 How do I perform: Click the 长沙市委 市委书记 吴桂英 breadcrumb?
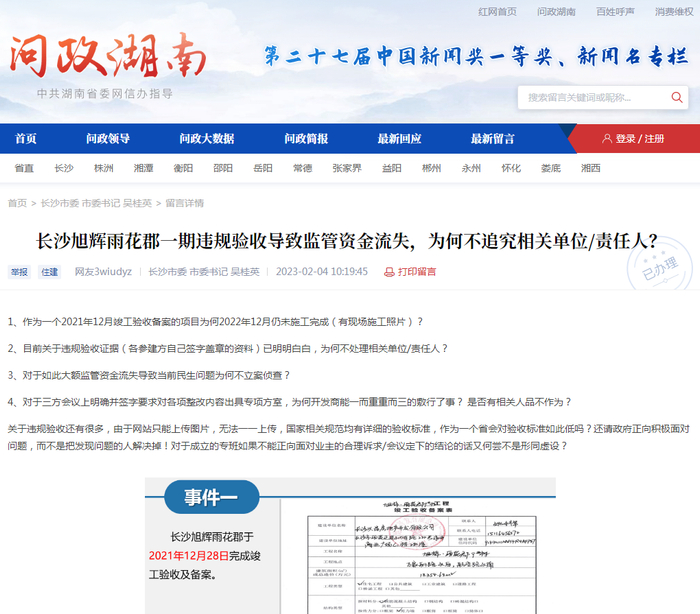[96, 203]
